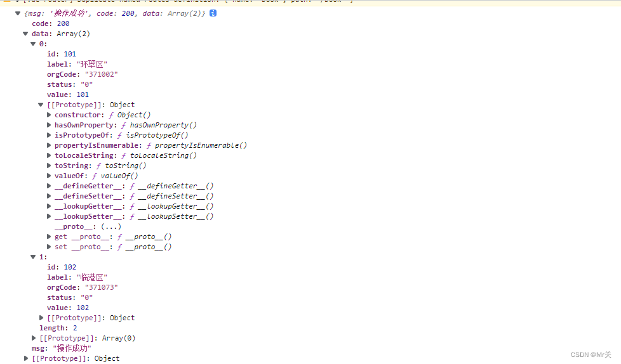Select the id: 101 row
This screenshot has height=364, width=621.
[62, 54]
